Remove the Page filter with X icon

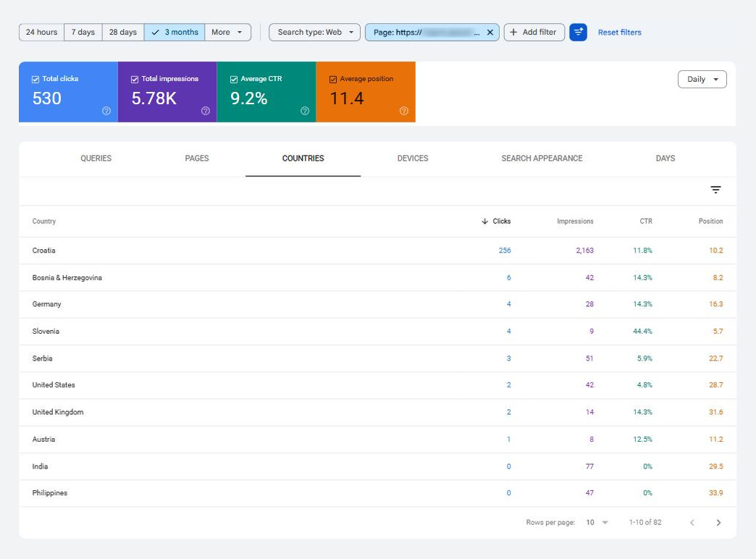490,33
